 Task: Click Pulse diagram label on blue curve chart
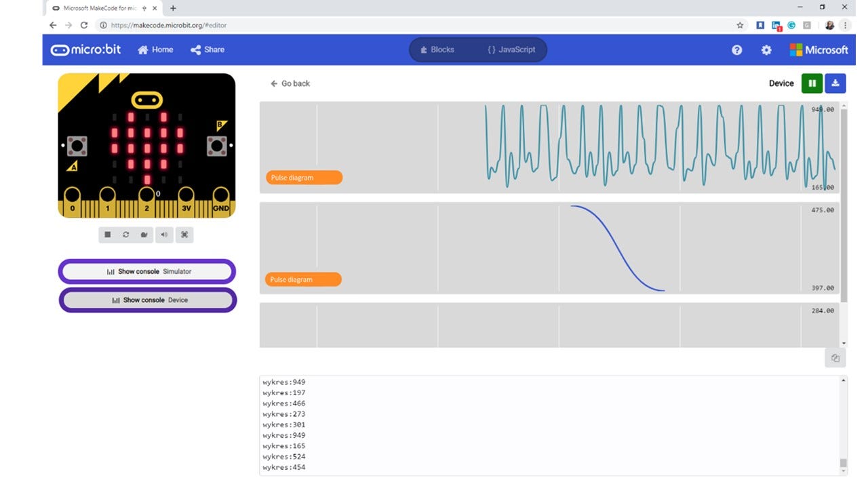[303, 279]
